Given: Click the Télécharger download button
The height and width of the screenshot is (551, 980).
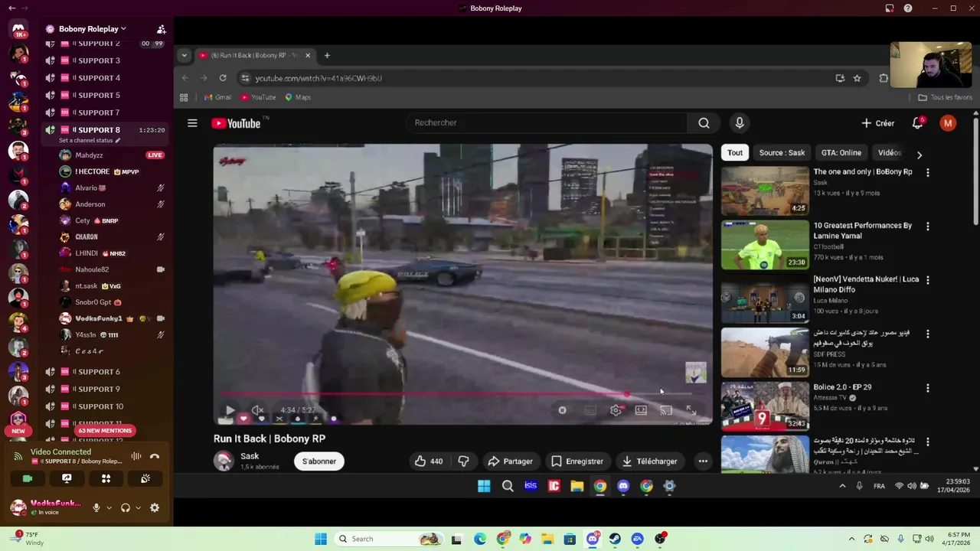Looking at the screenshot, I should tap(649, 461).
